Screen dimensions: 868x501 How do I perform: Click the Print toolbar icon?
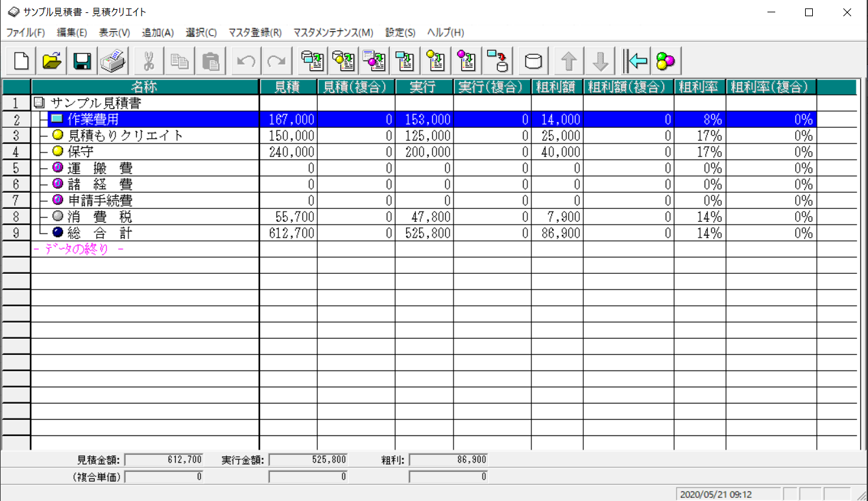(113, 62)
